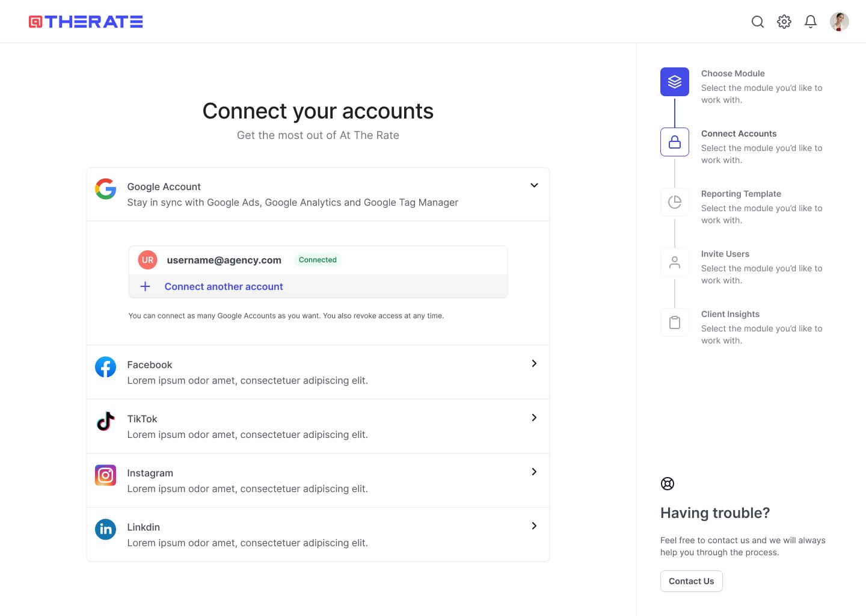Click the LinkedIn logo icon
Screen dimensions: 866x616
pyautogui.click(x=106, y=529)
